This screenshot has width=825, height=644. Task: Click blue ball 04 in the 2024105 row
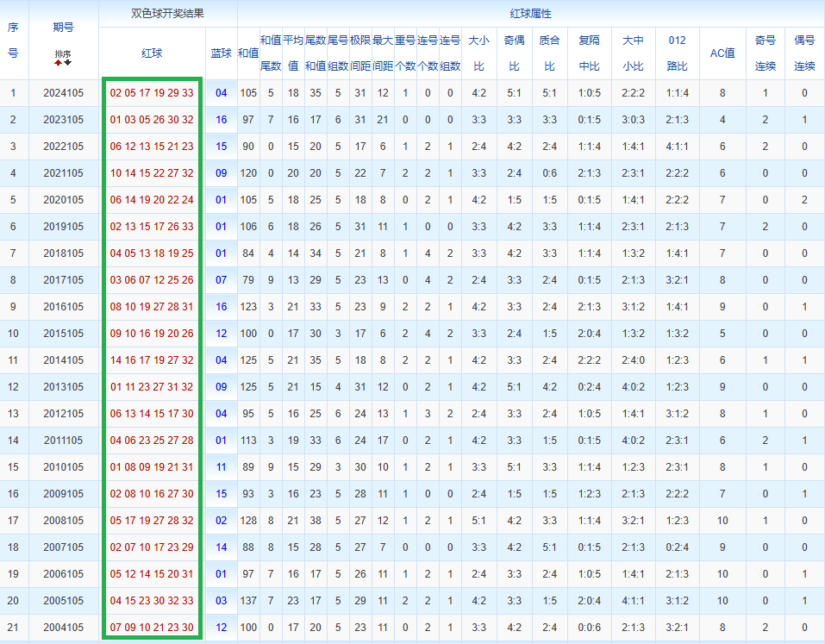[x=222, y=93]
